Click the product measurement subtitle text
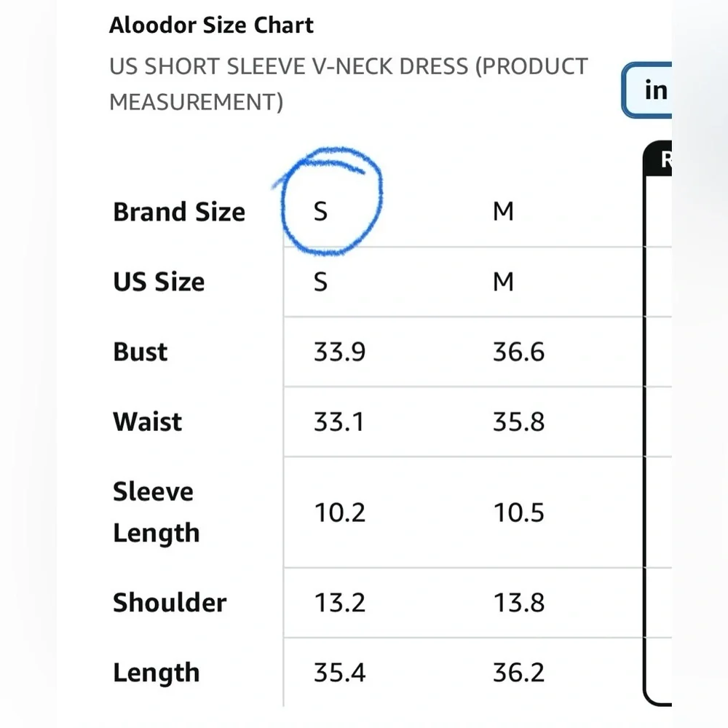Screen dimensions: 728x728 (348, 84)
